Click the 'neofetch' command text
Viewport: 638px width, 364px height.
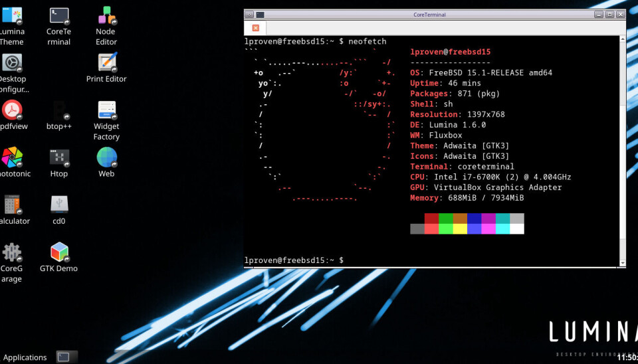[368, 41]
